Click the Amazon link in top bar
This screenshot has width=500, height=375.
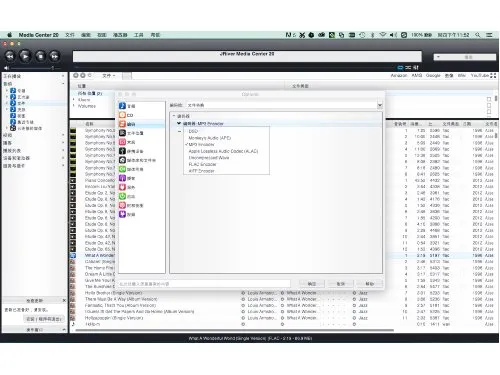coord(399,76)
